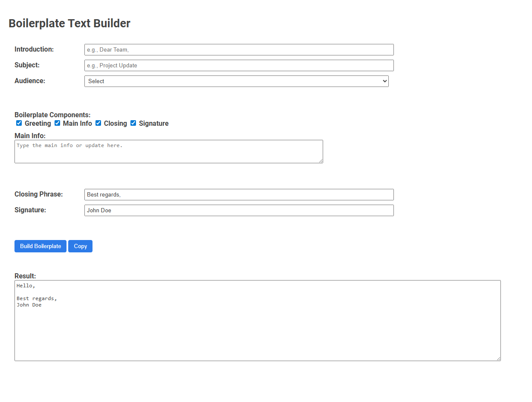This screenshot has height=402, width=532.
Task: Click the Main Info textarea resize handle
Action: [x=321, y=161]
